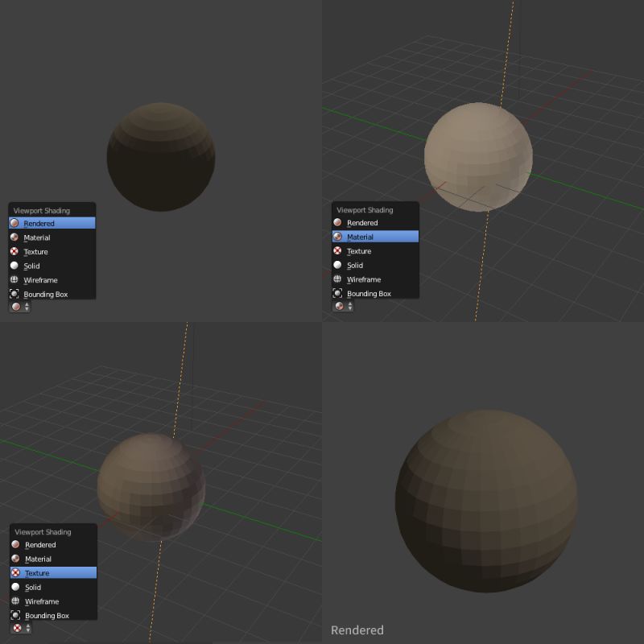
Task: Click the Bounding Box icon in the bottom-left menu
Action: tap(14, 615)
